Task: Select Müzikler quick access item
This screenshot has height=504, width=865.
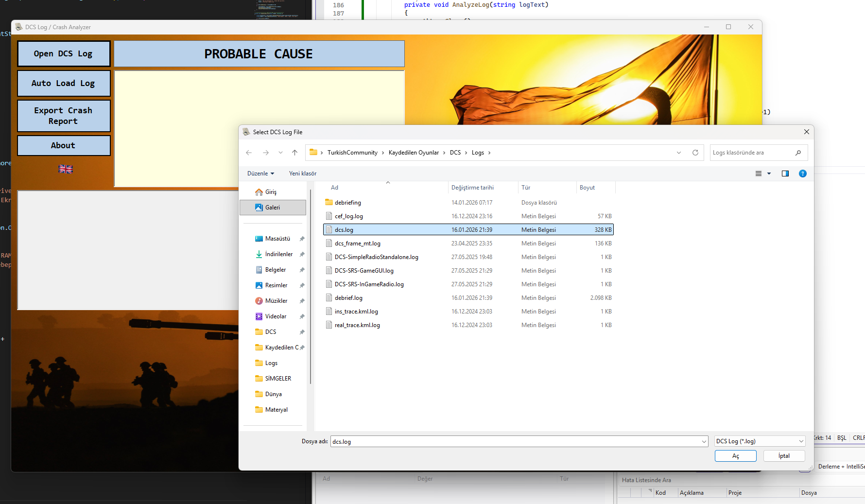Action: tap(276, 301)
